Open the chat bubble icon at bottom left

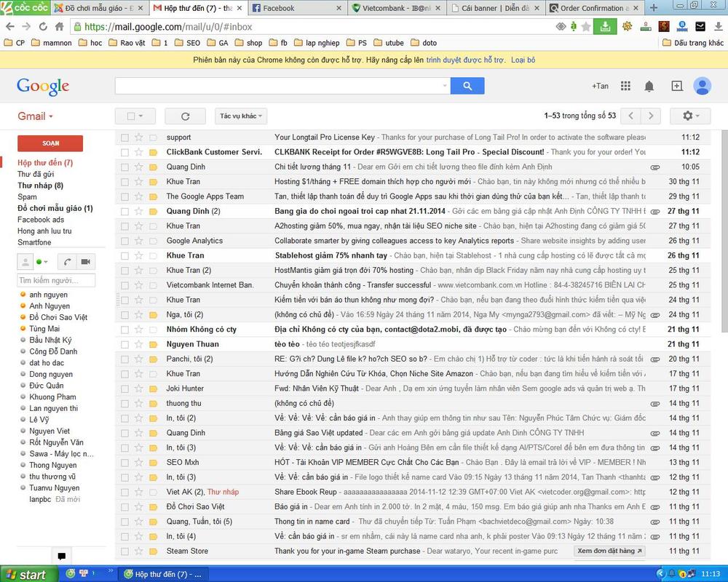[61, 556]
